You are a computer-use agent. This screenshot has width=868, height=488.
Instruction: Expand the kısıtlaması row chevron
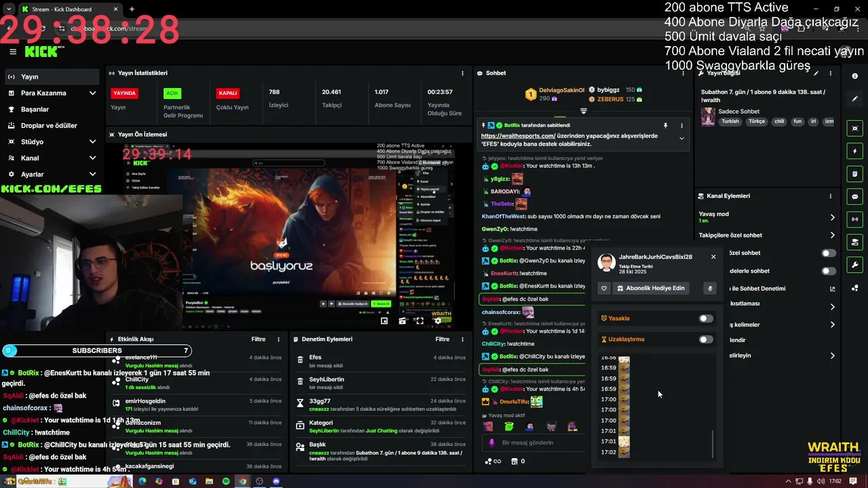(832, 307)
